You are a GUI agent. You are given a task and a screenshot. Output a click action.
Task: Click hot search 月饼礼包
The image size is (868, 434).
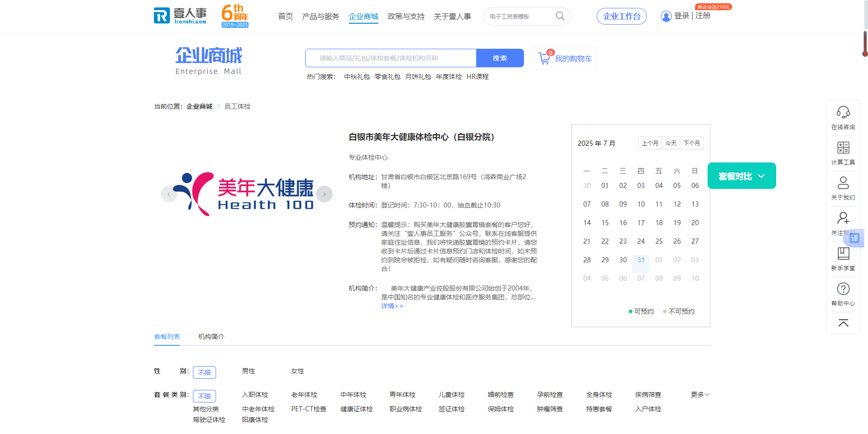(x=418, y=77)
